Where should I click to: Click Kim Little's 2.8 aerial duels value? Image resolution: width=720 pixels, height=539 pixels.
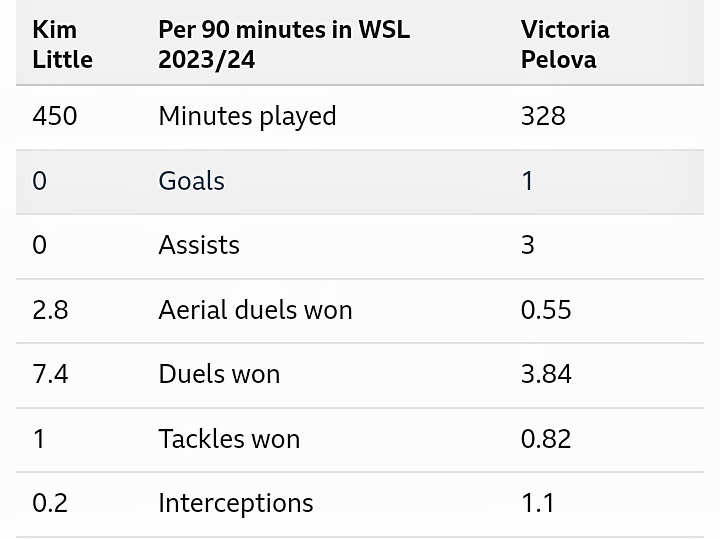(51, 310)
